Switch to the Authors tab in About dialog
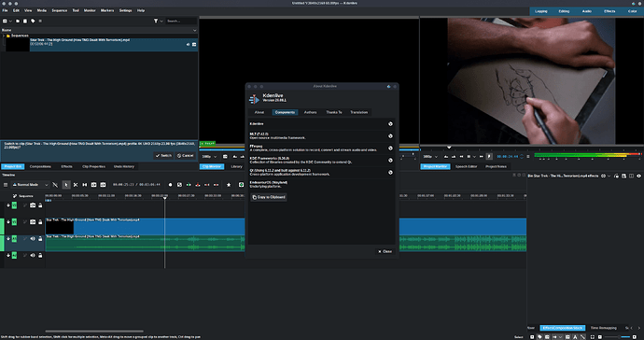This screenshot has height=340, width=644. click(310, 112)
